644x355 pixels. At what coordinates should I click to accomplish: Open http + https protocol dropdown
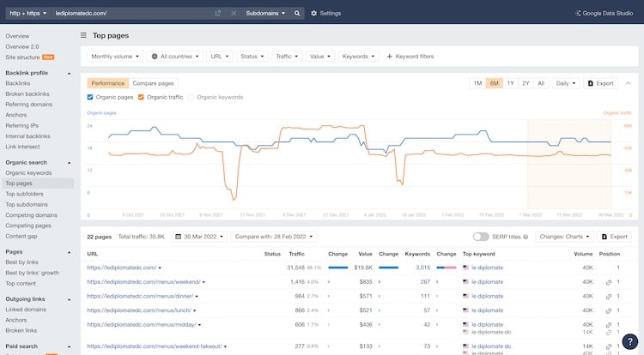tap(28, 13)
